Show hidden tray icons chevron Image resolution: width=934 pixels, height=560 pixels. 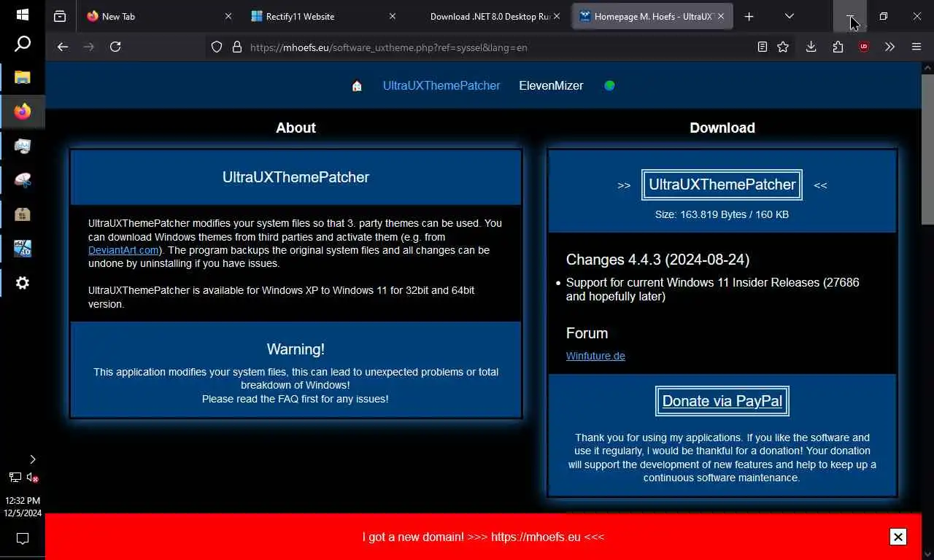pos(32,459)
